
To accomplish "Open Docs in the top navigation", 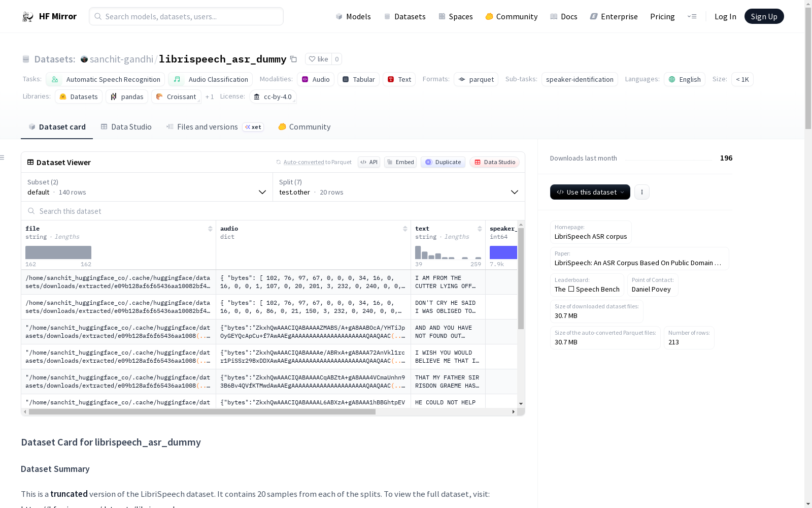I will pyautogui.click(x=564, y=17).
